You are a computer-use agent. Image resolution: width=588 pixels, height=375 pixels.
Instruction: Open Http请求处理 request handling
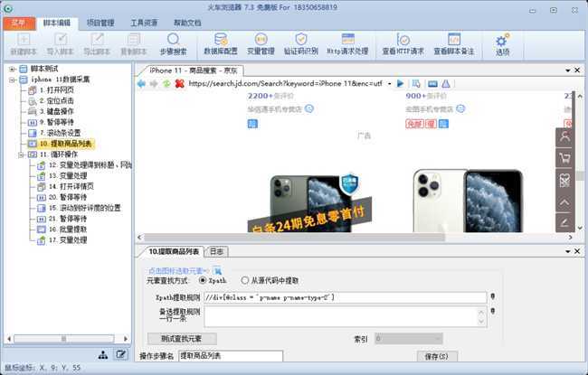point(347,44)
